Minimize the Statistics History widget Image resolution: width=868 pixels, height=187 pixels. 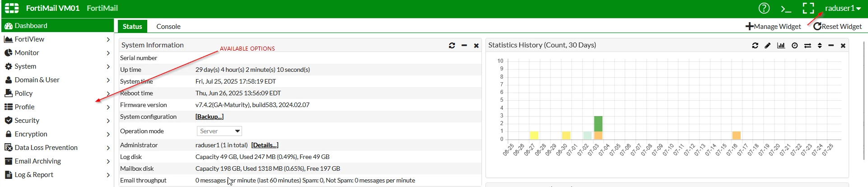click(x=831, y=46)
